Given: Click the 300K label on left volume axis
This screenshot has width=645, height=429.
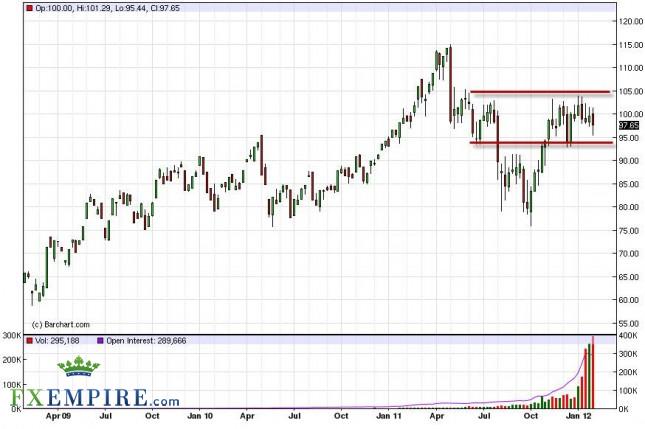Looking at the screenshot, I should tap(12, 336).
